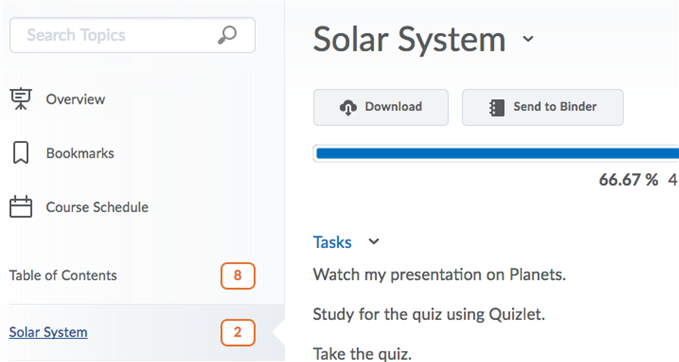
Task: Click the Bookmarks ribbon icon
Action: [21, 153]
